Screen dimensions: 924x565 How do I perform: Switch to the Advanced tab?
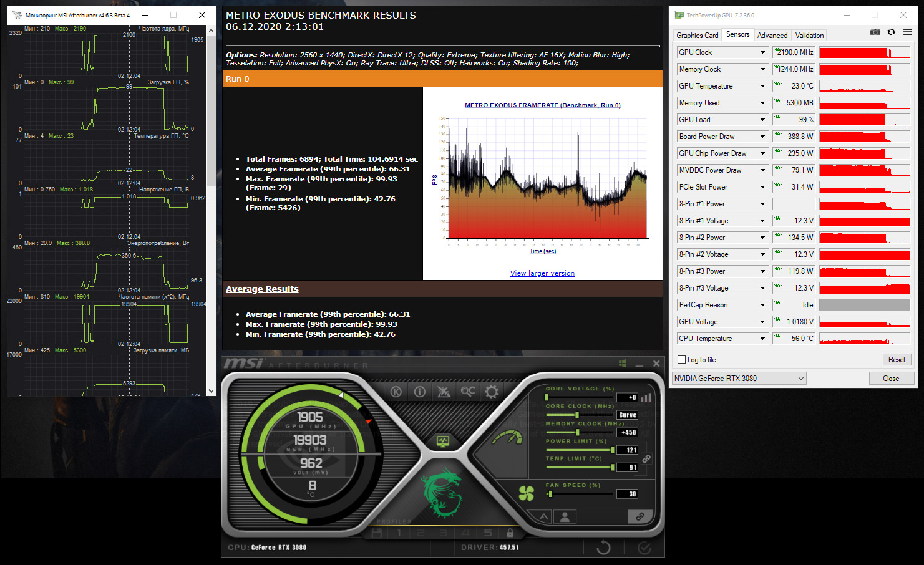coord(772,36)
